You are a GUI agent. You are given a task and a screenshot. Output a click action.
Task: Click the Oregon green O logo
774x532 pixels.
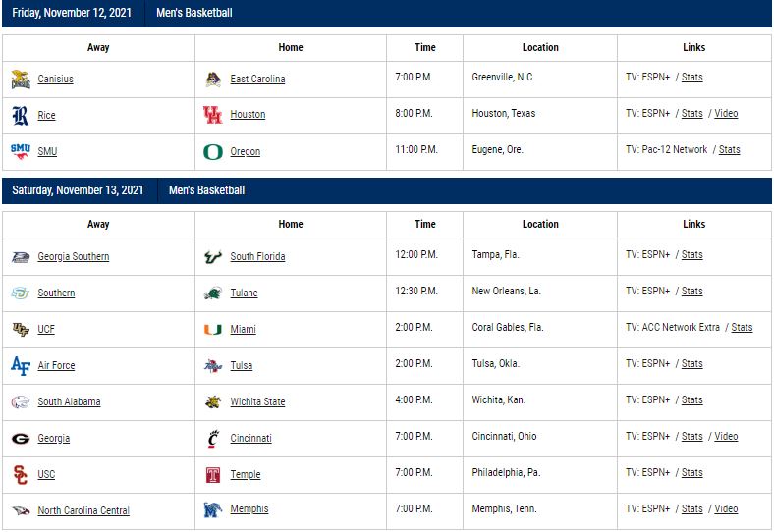coord(213,152)
